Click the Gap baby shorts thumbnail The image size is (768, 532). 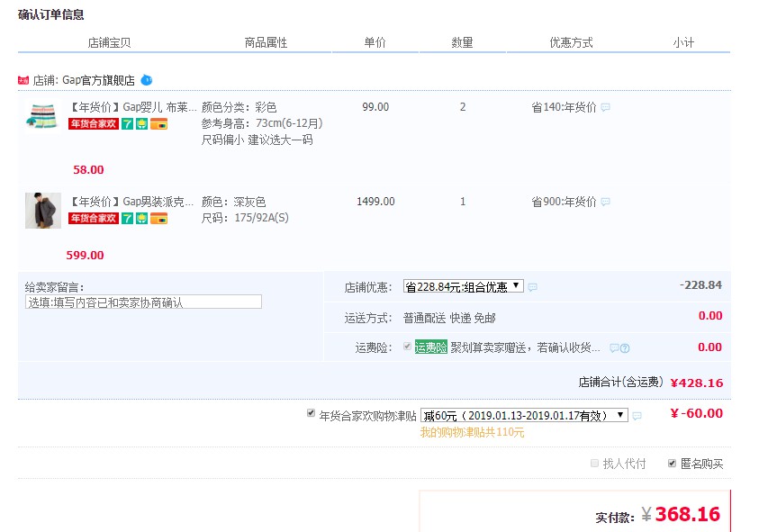coord(42,117)
